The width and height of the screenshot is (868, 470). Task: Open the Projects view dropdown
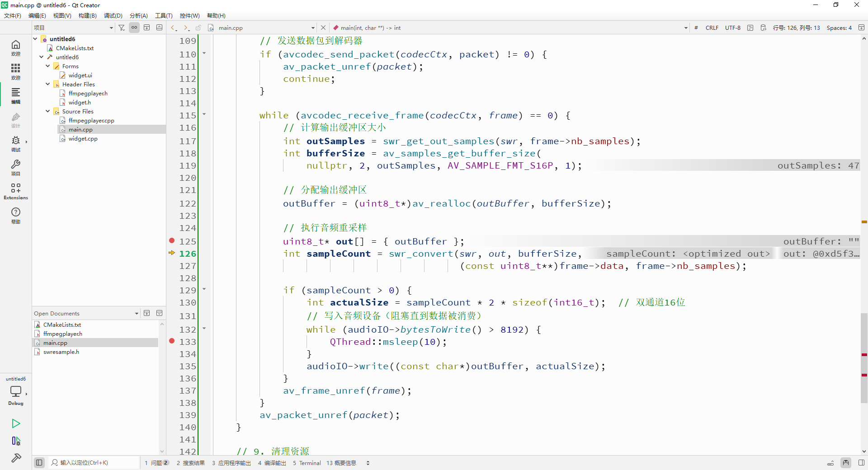pyautogui.click(x=73, y=28)
